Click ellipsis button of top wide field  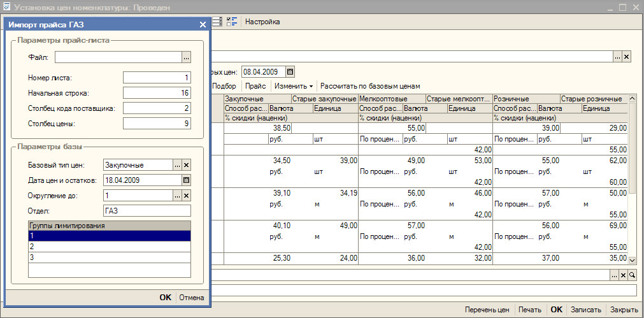click(618, 57)
